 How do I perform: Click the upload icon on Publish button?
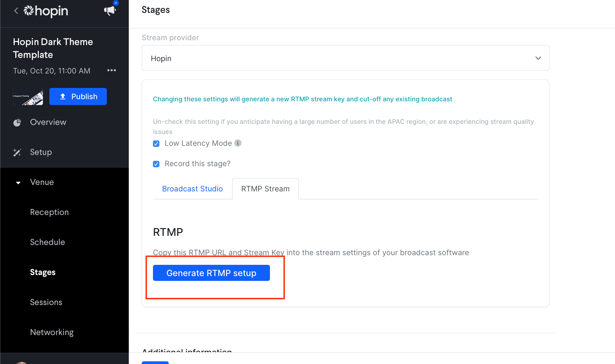[63, 96]
